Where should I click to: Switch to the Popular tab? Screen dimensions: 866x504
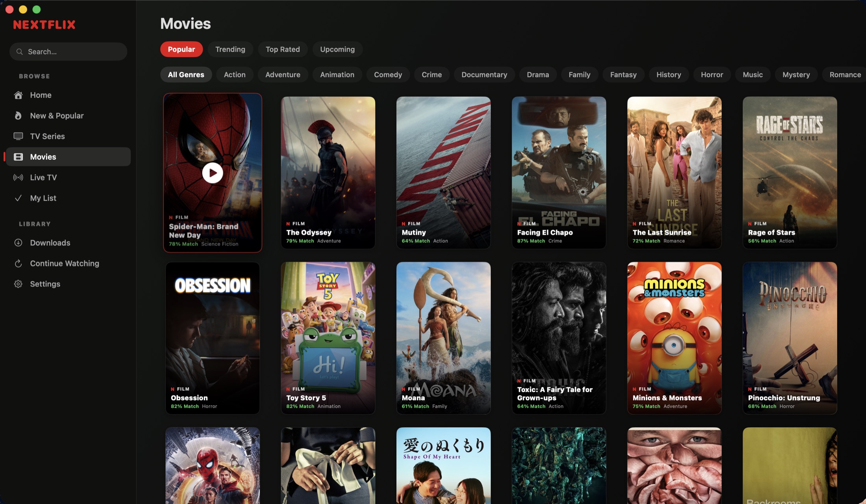[x=181, y=49]
